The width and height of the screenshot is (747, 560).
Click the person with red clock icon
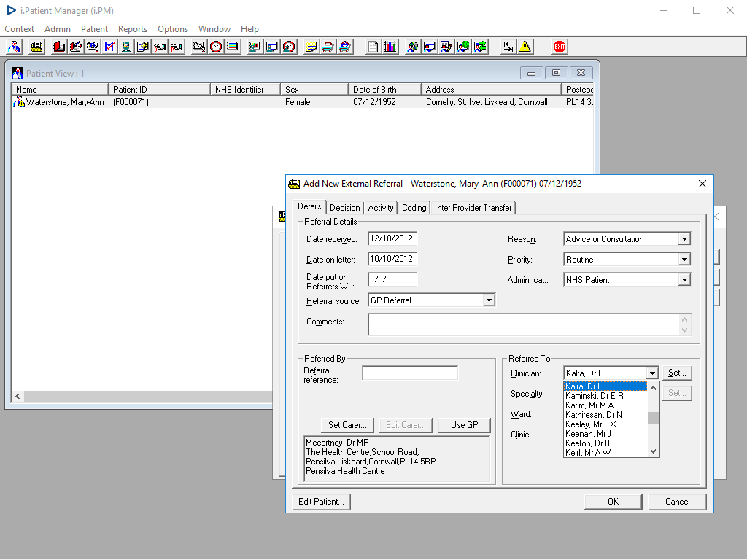[289, 47]
